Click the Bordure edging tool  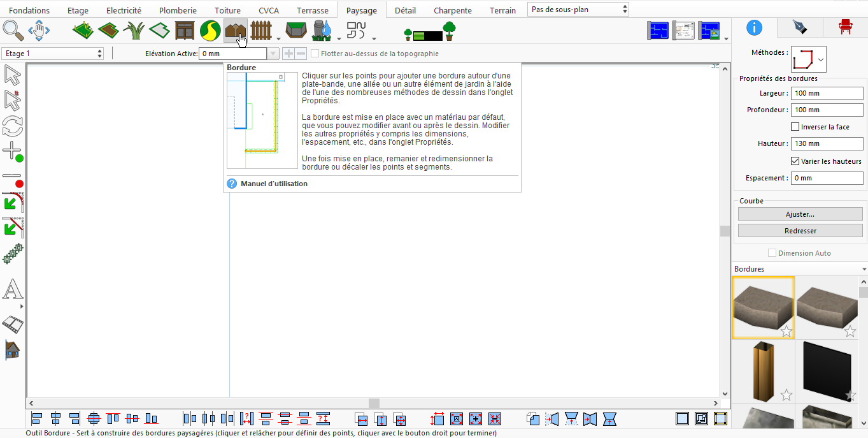235,30
